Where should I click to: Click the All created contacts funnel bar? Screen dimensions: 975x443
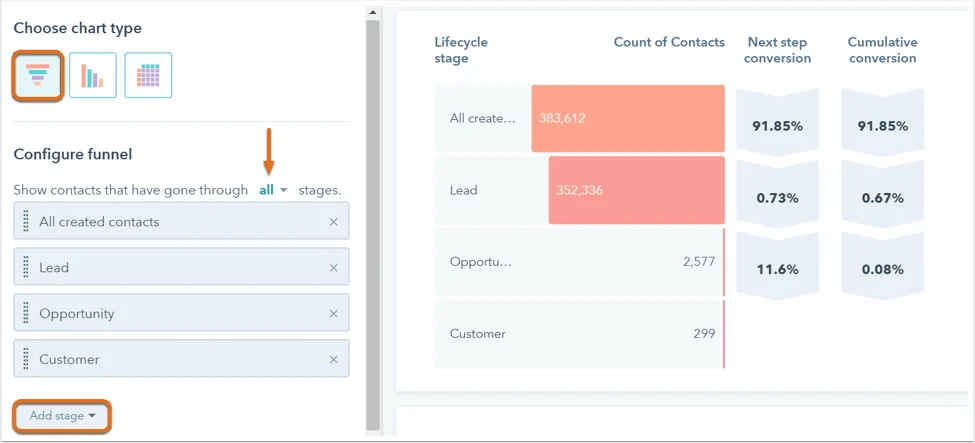point(627,118)
